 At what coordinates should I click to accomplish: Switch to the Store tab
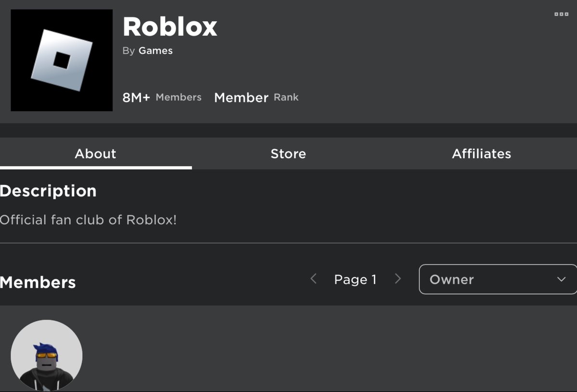click(x=288, y=154)
